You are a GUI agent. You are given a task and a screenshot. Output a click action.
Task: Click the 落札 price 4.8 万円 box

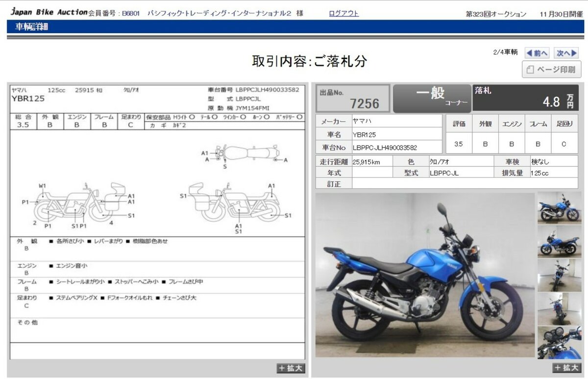click(525, 98)
